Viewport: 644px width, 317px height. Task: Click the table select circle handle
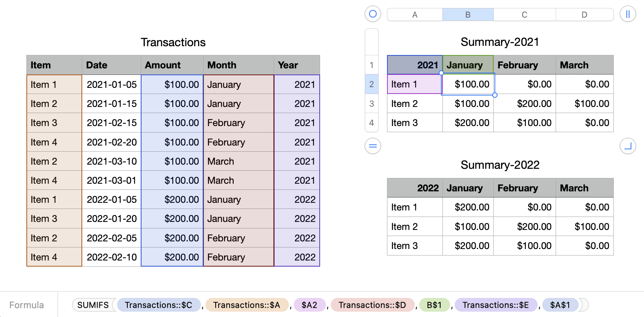tap(373, 14)
